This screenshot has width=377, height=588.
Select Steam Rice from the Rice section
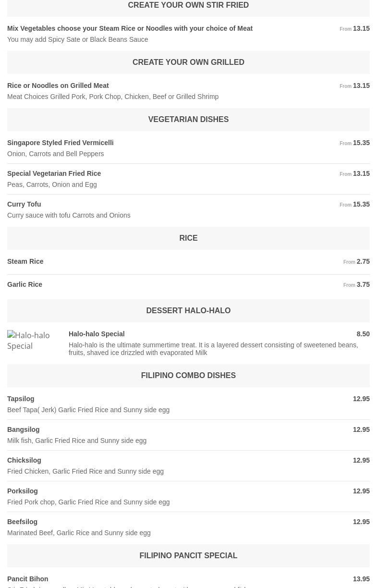tap(25, 261)
